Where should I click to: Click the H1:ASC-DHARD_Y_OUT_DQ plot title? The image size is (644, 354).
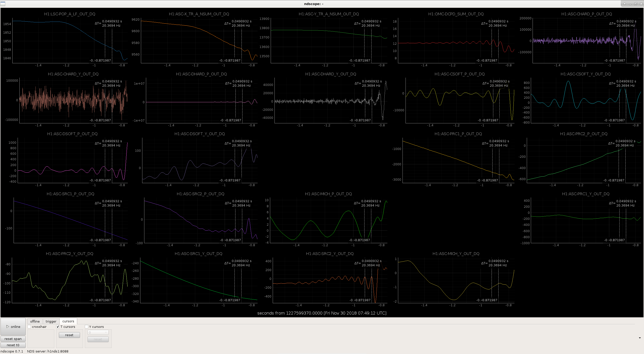(x=331, y=74)
